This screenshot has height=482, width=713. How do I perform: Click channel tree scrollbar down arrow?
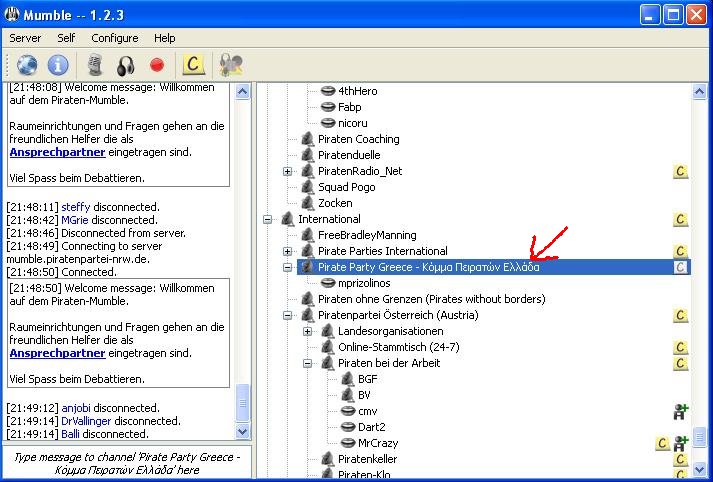point(699,469)
